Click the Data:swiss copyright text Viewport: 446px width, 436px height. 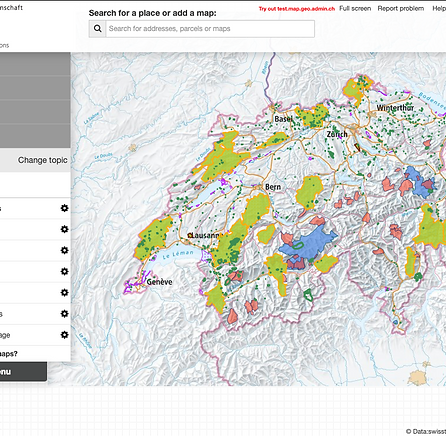coord(426,431)
